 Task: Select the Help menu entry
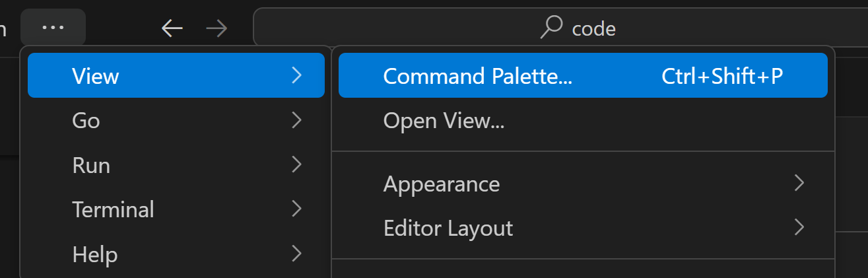coord(95,254)
